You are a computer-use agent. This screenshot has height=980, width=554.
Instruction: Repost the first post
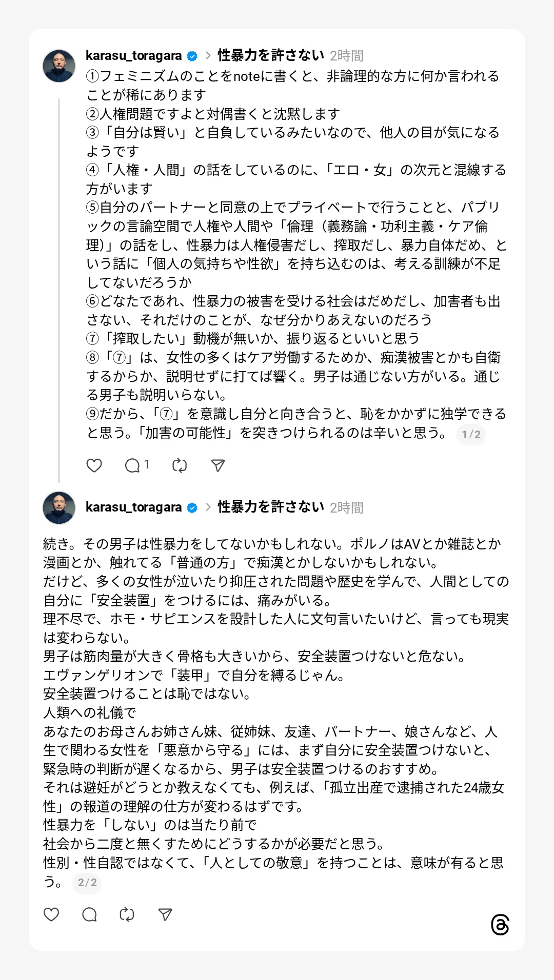[180, 465]
